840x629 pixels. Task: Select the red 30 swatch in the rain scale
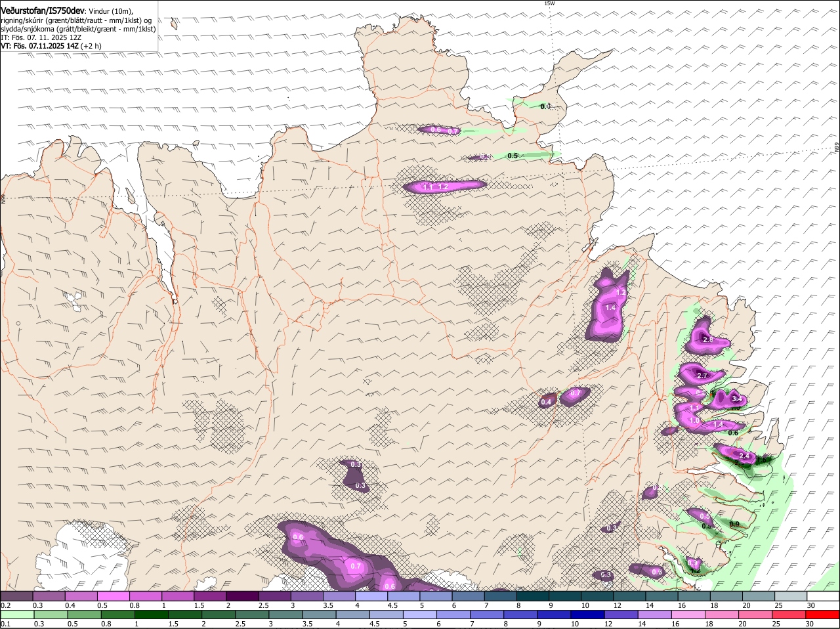click(823, 615)
